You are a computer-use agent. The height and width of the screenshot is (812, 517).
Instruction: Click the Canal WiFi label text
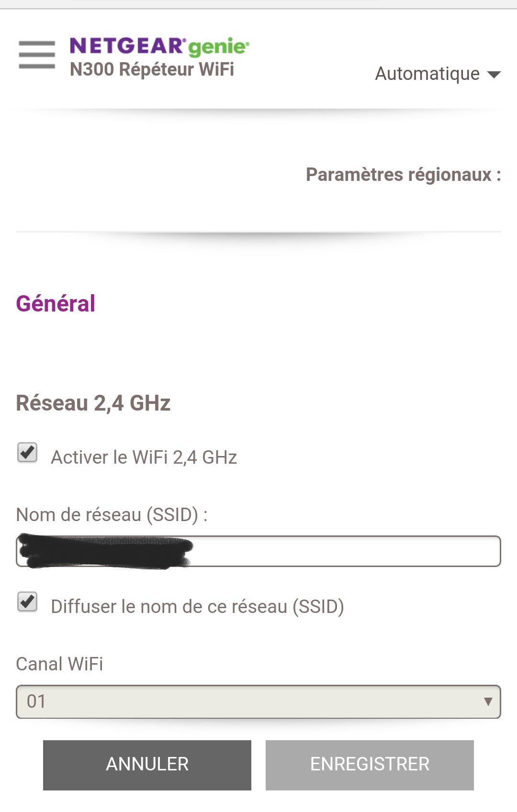coord(59,664)
